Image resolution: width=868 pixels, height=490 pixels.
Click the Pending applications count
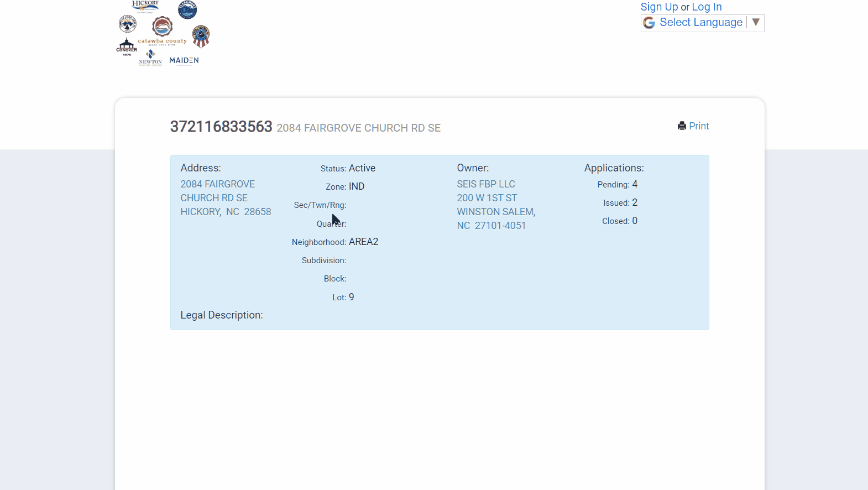[635, 184]
